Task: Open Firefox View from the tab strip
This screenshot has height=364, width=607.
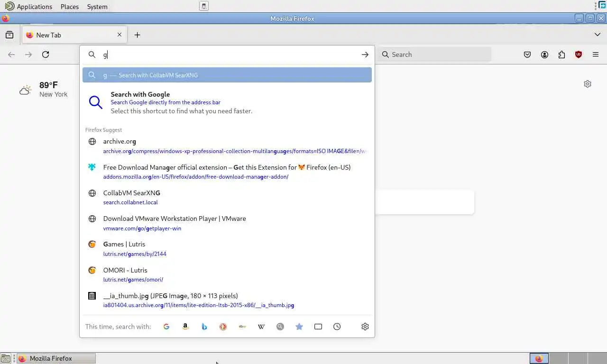Action: pyautogui.click(x=9, y=35)
